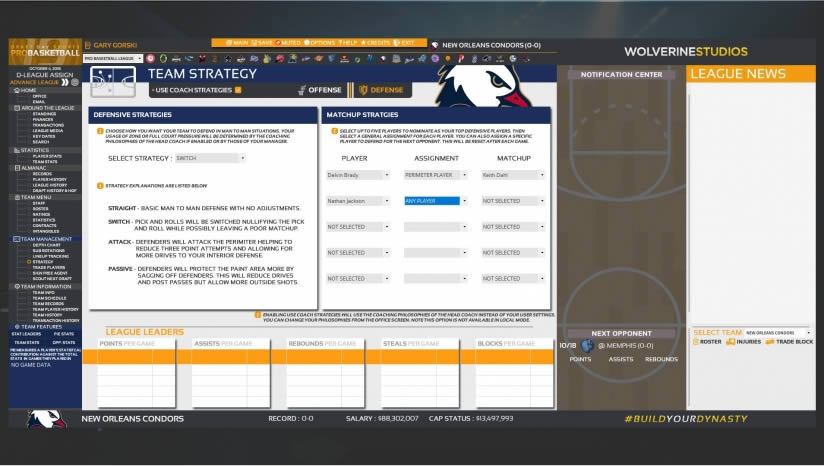
Task: Expand the Nathan Jackson player dropdown
Action: [357, 201]
